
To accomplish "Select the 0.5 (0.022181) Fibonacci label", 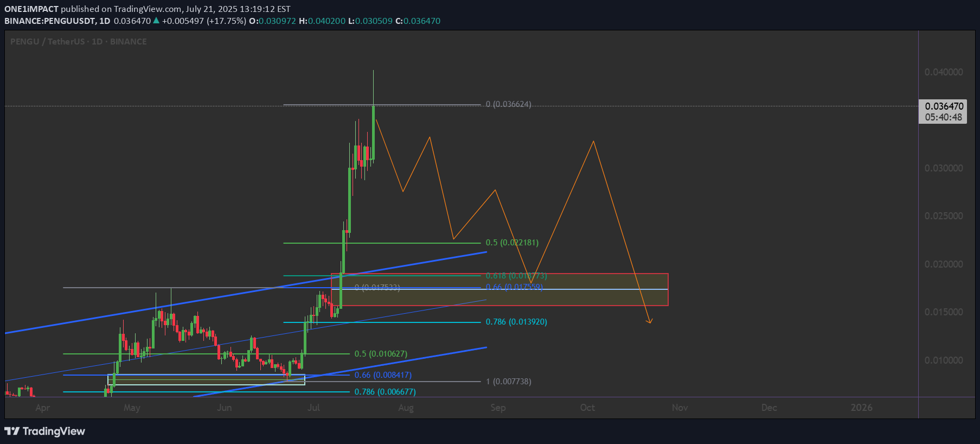I will [x=512, y=243].
